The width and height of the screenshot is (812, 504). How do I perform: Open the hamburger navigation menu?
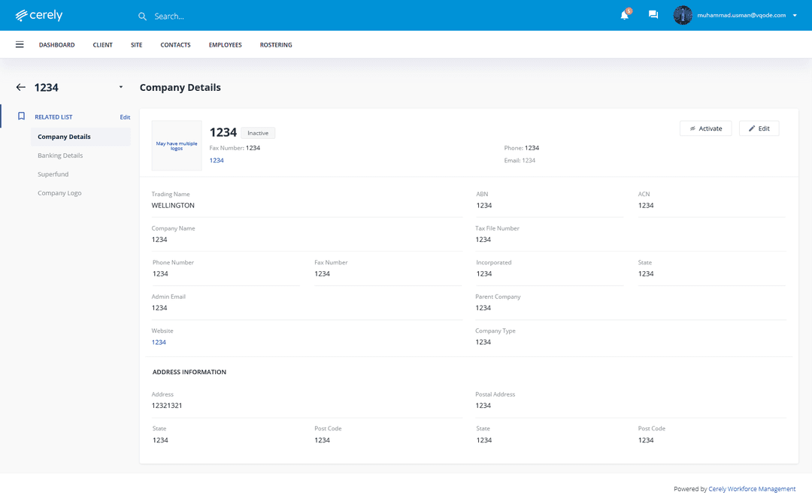(x=20, y=44)
